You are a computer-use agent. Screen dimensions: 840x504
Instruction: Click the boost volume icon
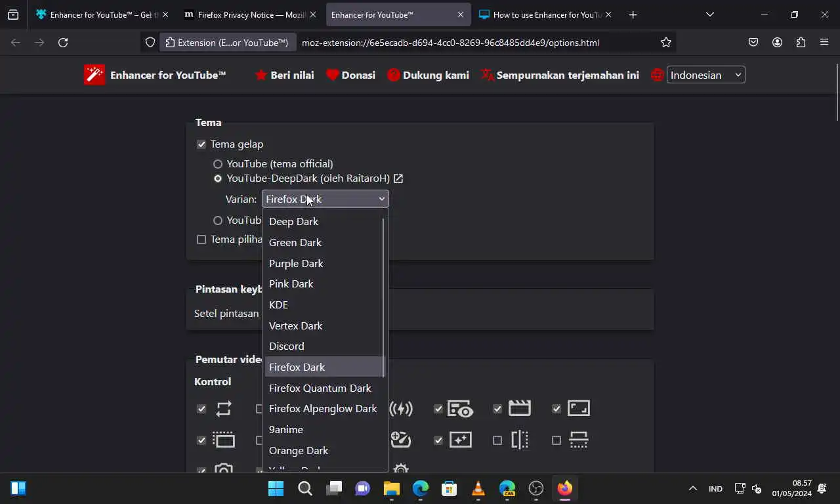pos(401,409)
